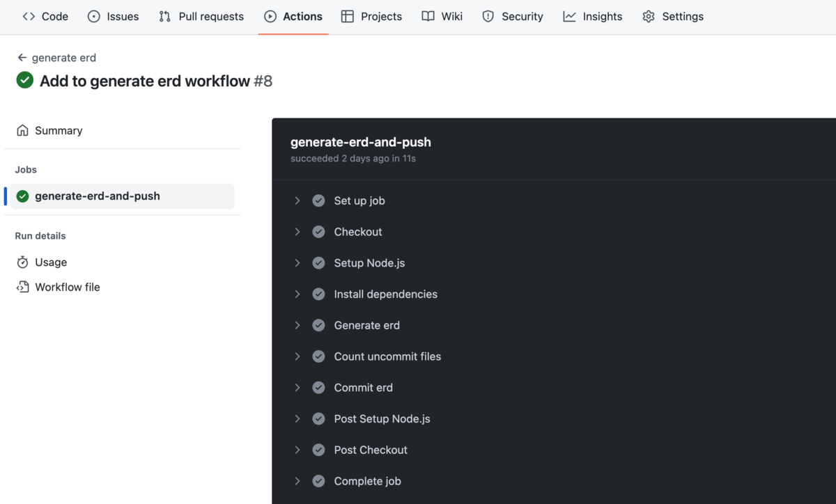Click Checkout step success check icon
The width and height of the screenshot is (836, 504).
[318, 232]
